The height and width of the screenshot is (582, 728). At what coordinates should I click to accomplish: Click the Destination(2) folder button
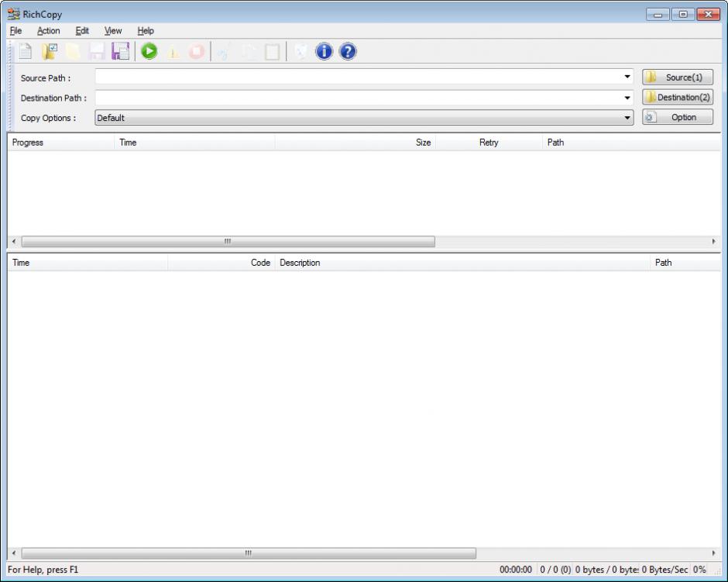tap(678, 97)
